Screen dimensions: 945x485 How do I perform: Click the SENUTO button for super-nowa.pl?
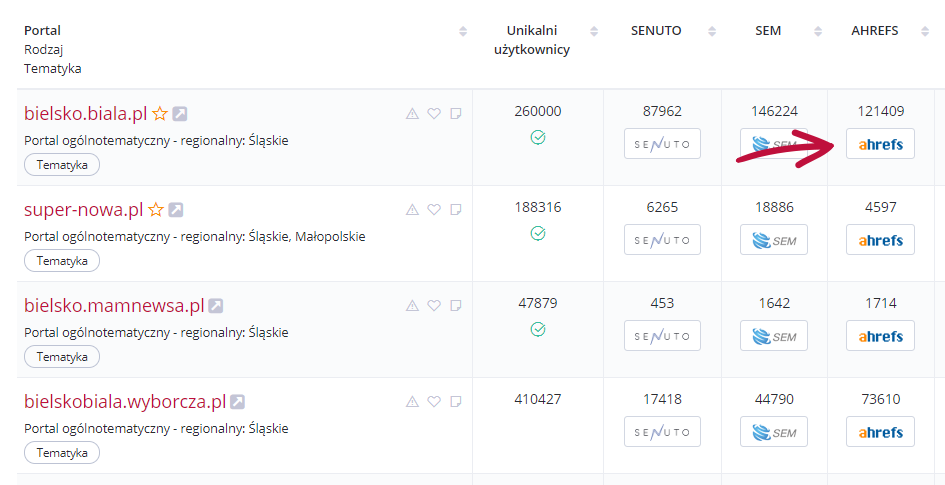662,240
